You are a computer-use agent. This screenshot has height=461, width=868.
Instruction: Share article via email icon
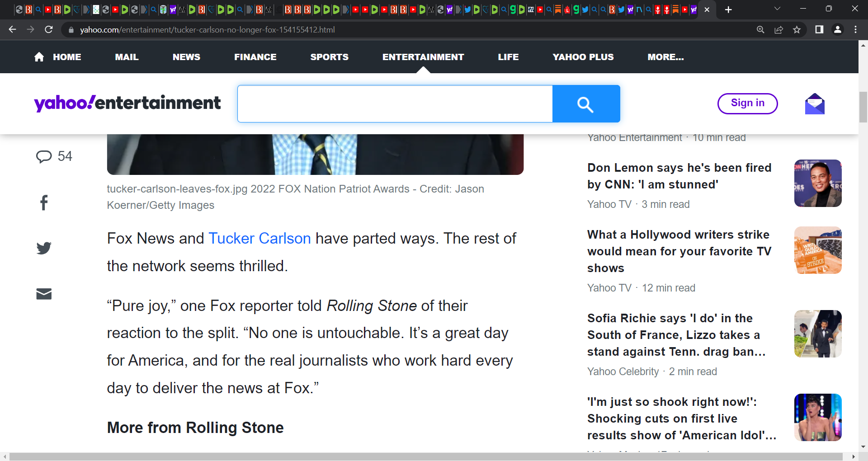click(44, 294)
